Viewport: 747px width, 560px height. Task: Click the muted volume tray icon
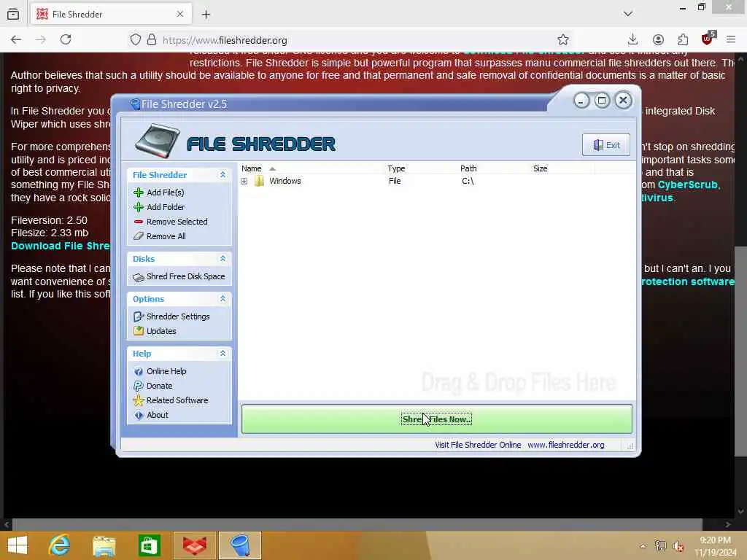[x=678, y=546]
